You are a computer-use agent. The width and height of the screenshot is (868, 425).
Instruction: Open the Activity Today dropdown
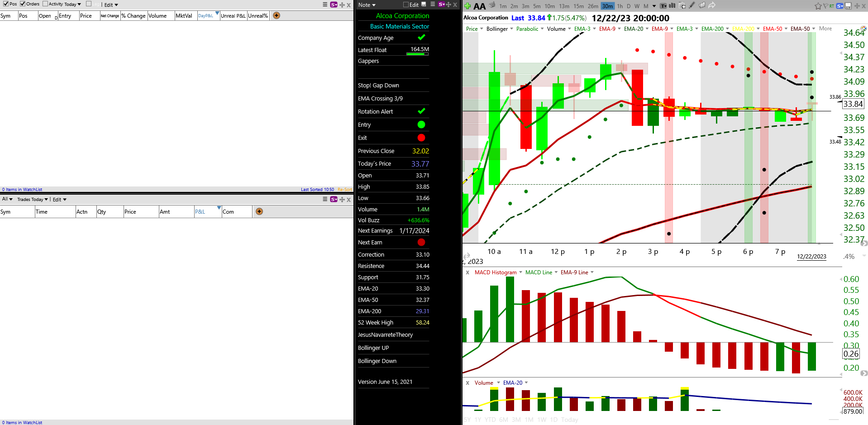click(72, 4)
